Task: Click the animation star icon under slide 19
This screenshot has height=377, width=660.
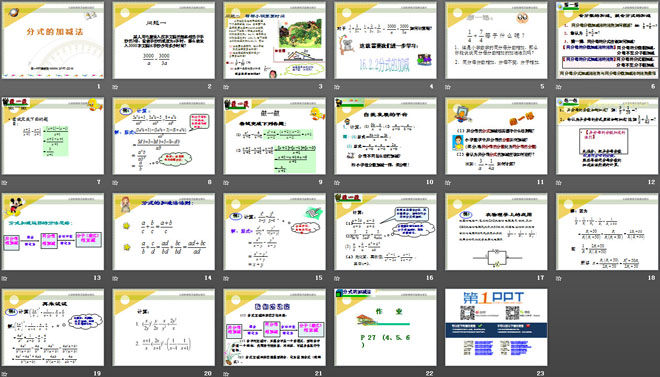Action: point(4,374)
